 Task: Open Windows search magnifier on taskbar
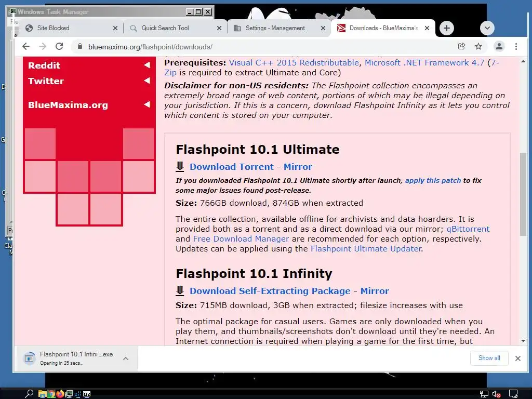pos(29,393)
